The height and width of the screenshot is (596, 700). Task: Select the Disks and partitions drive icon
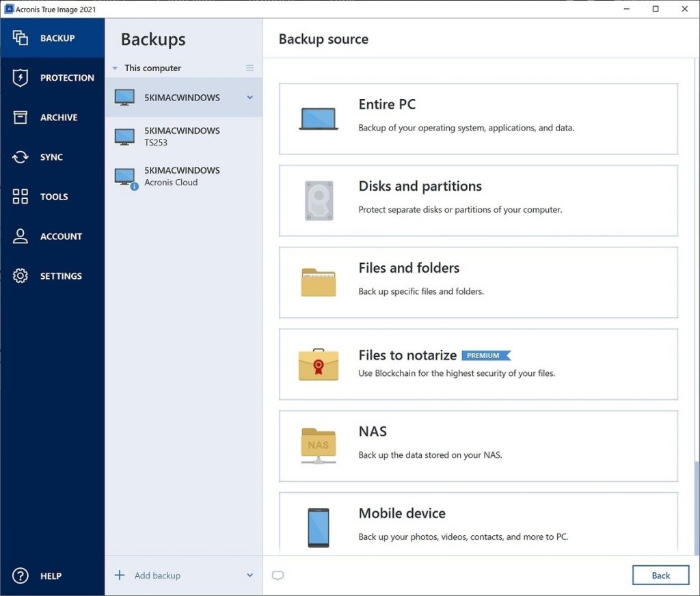click(319, 200)
